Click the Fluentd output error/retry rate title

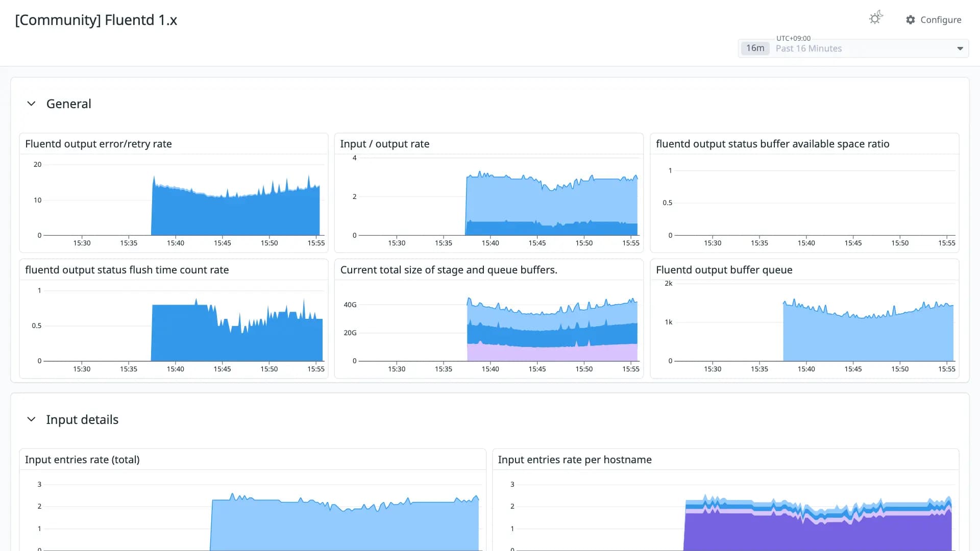[99, 144]
